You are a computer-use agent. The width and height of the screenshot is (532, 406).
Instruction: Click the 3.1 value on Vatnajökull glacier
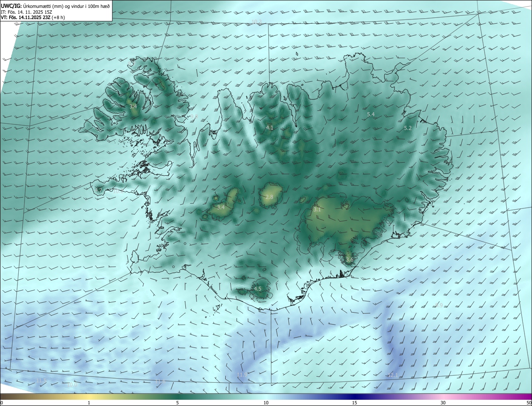point(317,210)
